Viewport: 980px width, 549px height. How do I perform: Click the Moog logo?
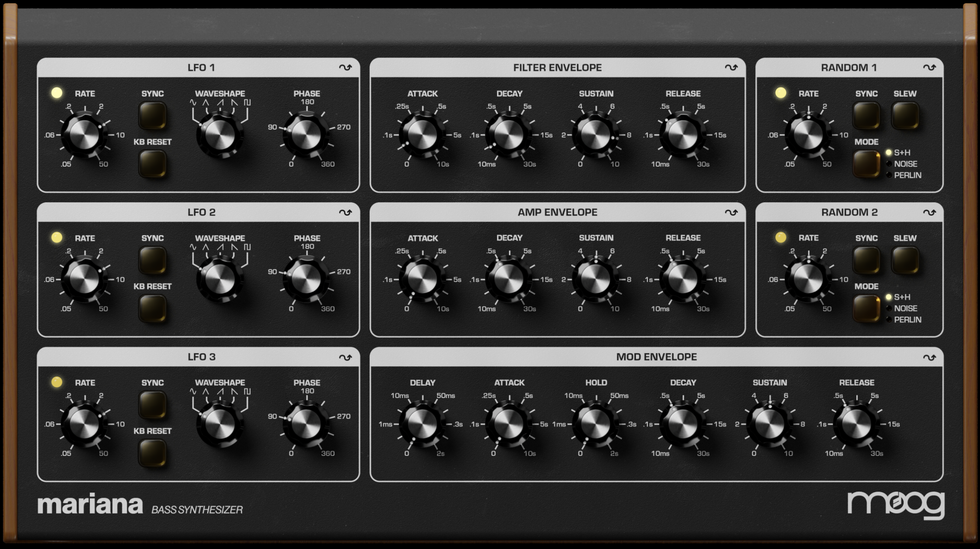(896, 504)
